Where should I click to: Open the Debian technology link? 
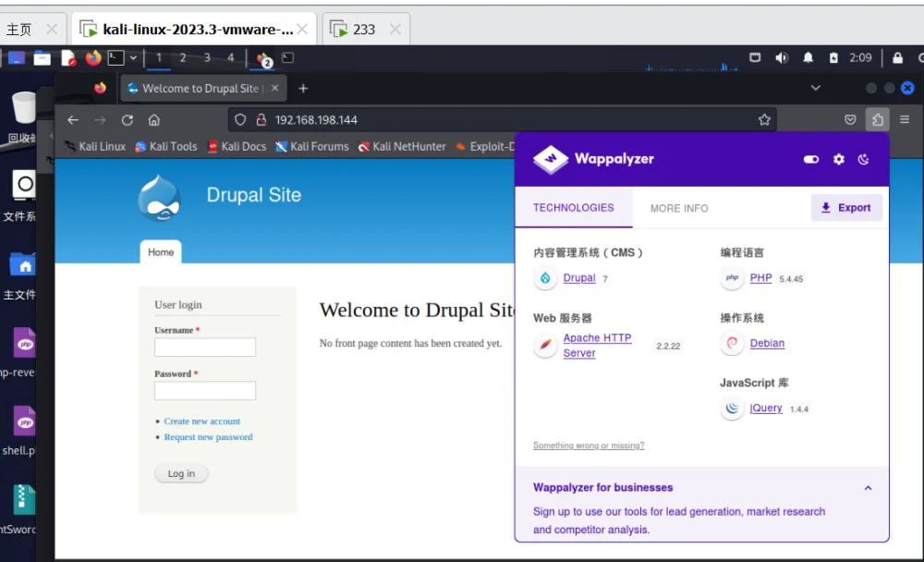click(767, 343)
